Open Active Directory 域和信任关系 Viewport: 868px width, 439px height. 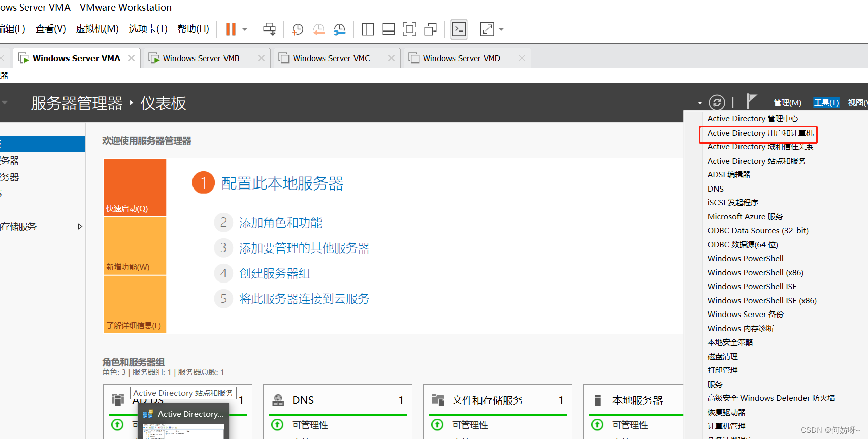click(760, 147)
